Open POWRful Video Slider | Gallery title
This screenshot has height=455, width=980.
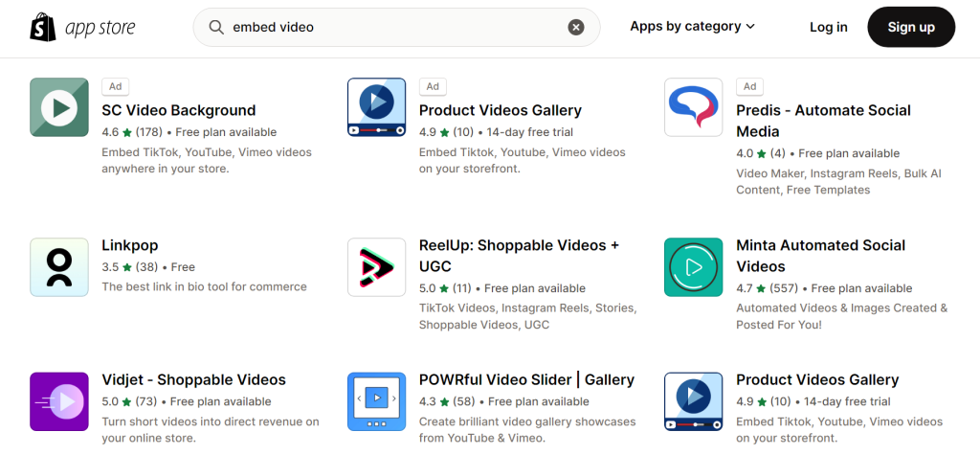[x=527, y=380]
